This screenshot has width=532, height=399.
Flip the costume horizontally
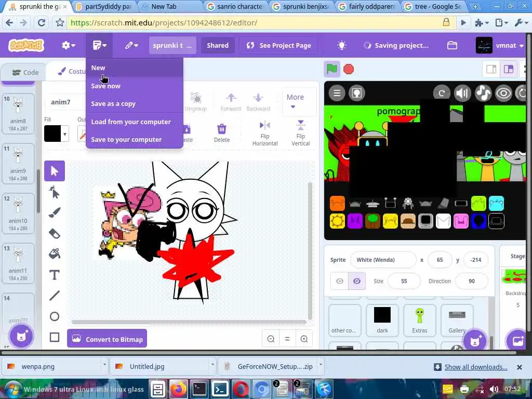tap(265, 133)
